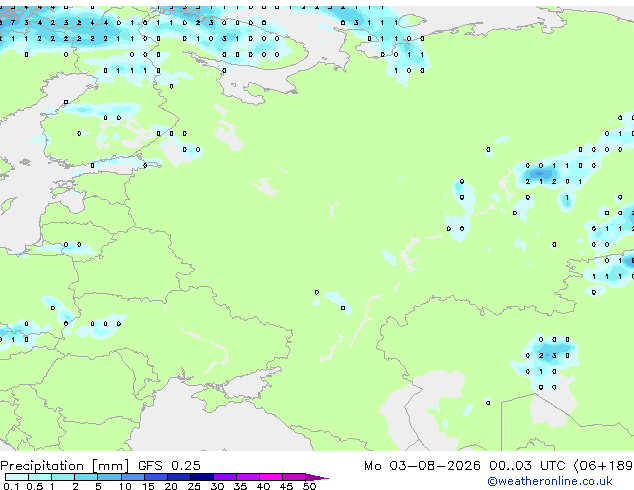This screenshot has height=490, width=634.
Task: Select the 40 mm magenta legend swatch
Action: point(271,477)
